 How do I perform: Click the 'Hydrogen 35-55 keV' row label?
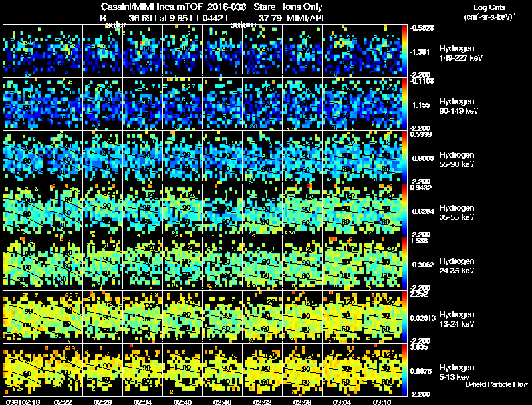457,213
